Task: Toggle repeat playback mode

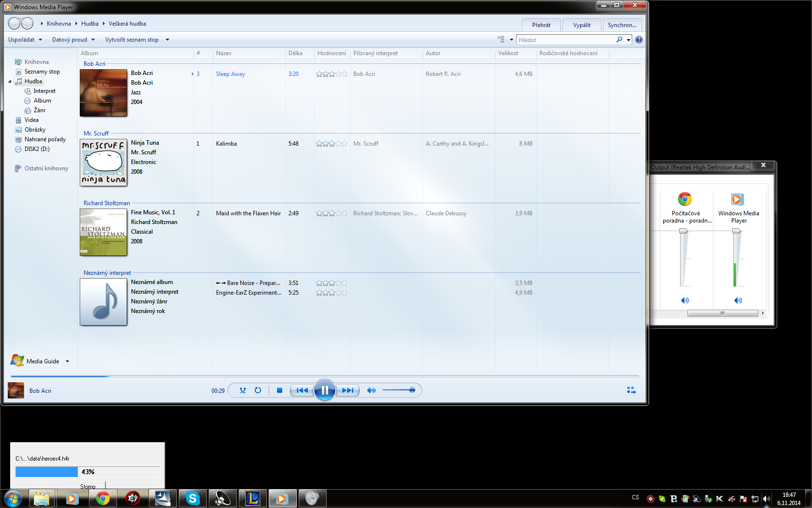Action: 258,390
